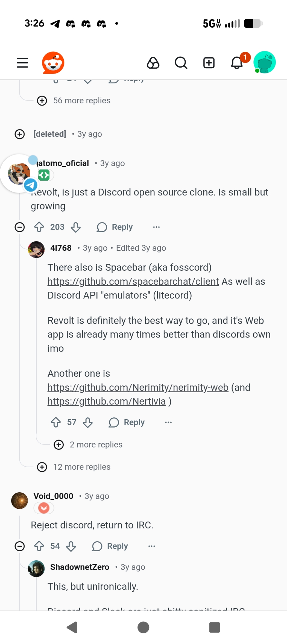Open the Nerimity nerimity-web GitHub link
Viewport: 287px width, 644px height.
(x=138, y=387)
